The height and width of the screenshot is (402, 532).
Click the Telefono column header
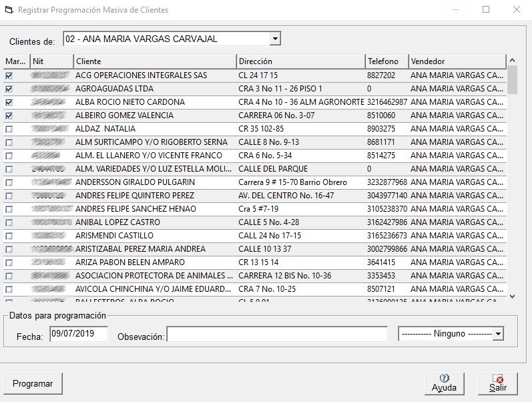pyautogui.click(x=386, y=61)
